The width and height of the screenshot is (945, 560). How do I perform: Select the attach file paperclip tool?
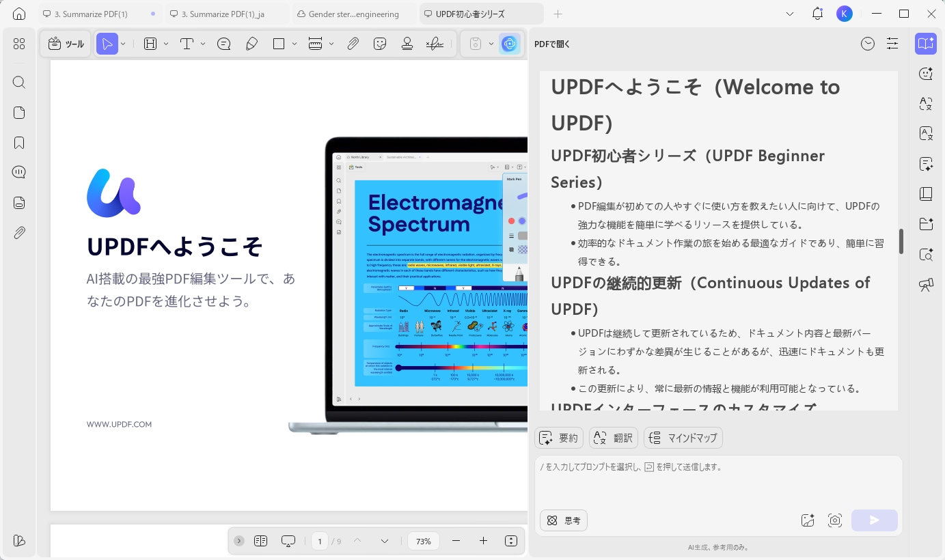click(353, 44)
